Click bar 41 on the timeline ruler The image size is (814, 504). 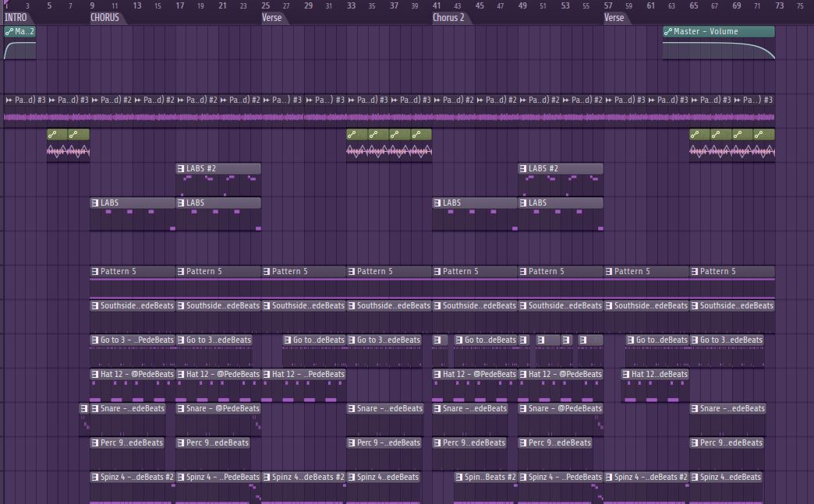click(436, 5)
